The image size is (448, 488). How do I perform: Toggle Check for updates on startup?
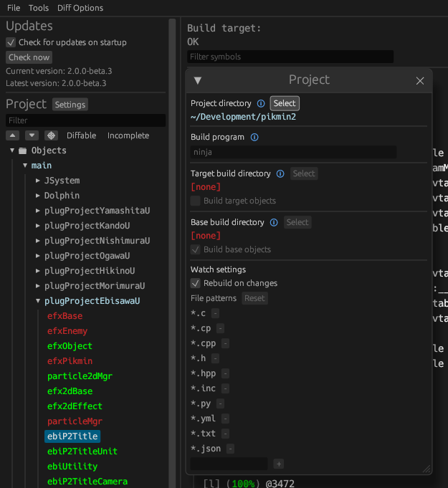[11, 42]
